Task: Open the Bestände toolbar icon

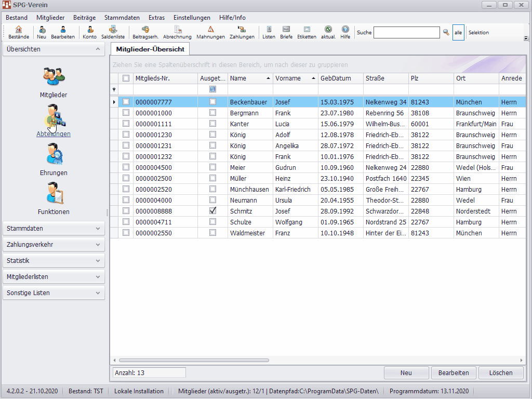Action: [19, 32]
